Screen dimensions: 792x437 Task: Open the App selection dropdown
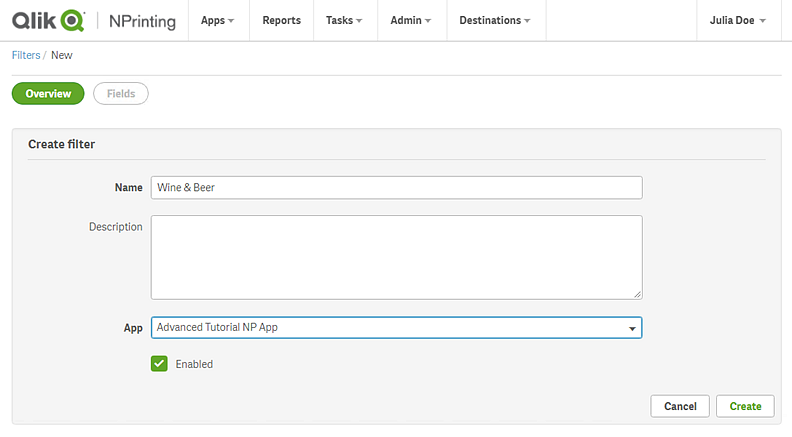click(396, 328)
